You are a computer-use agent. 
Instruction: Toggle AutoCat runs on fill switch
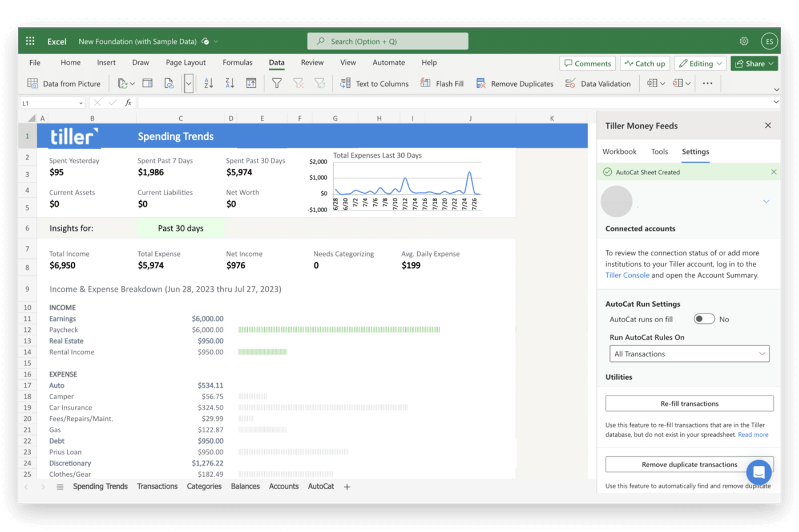click(704, 319)
